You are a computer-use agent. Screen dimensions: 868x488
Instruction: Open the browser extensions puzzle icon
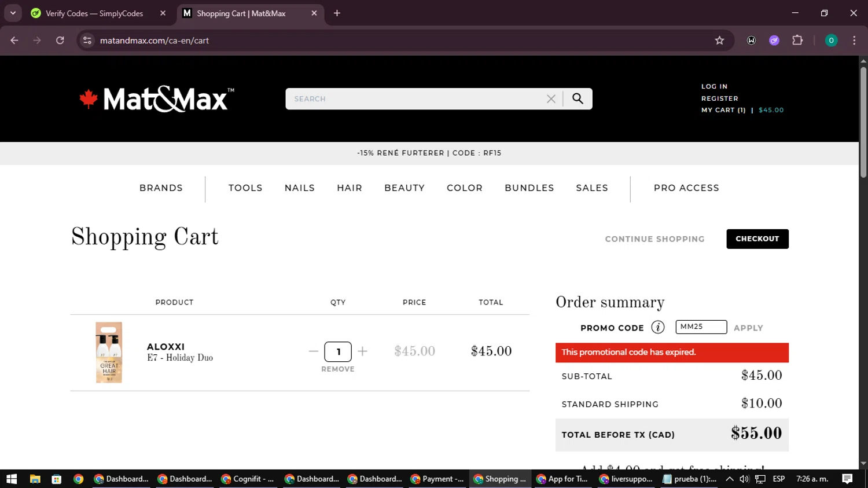point(797,41)
